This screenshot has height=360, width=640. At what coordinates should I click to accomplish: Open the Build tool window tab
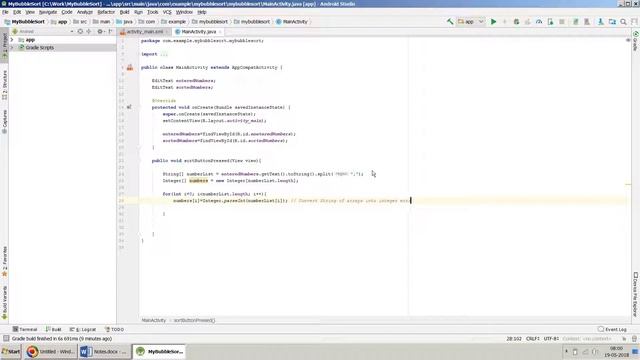coord(53,329)
